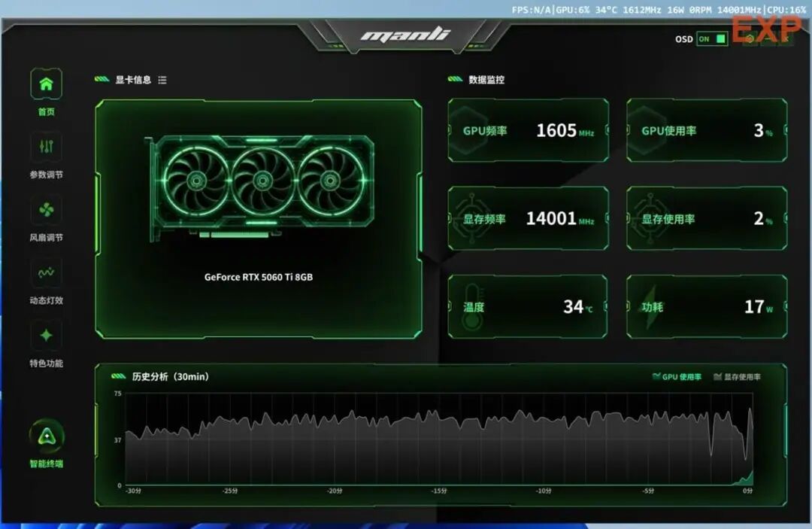812x529 pixels.
Task: Click the 1612MHz overlay readout
Action: click(642, 10)
